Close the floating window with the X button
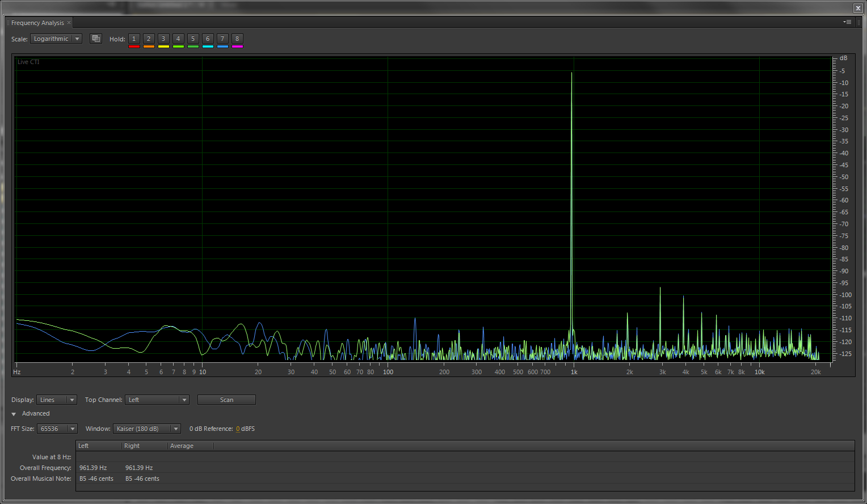867x504 pixels. click(858, 8)
